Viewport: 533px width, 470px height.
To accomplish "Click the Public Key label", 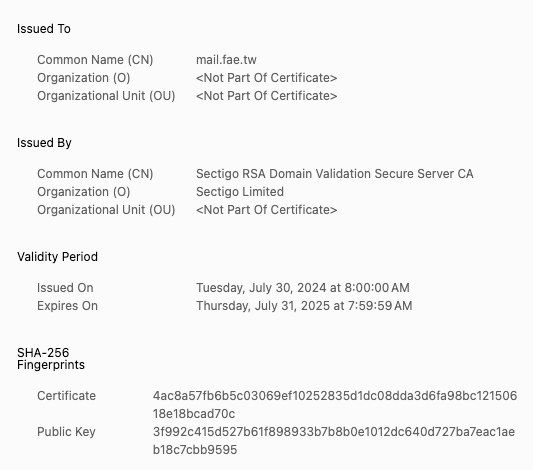I will tap(66, 432).
